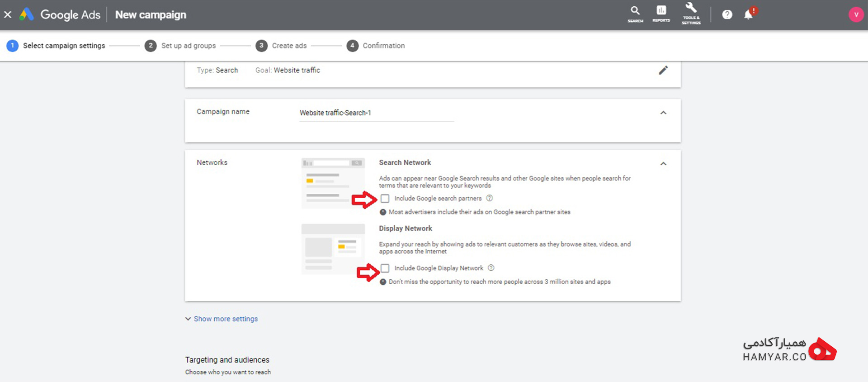Click the 'Don't miss the opportunity' note
This screenshot has height=382, width=868.
(x=500, y=282)
